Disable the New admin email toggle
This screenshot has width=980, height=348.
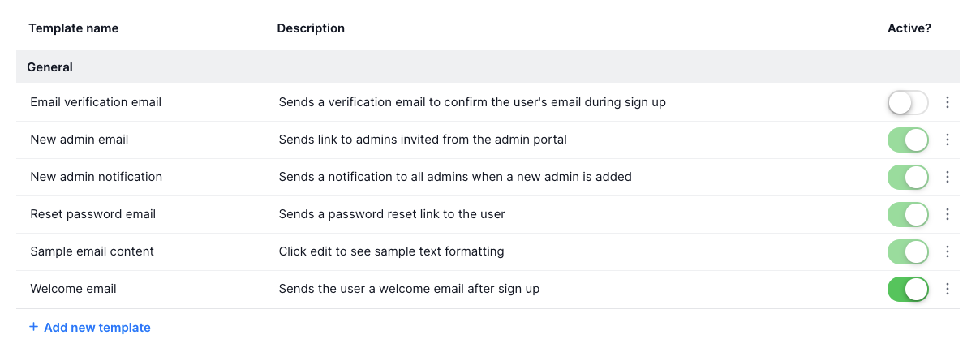point(908,140)
